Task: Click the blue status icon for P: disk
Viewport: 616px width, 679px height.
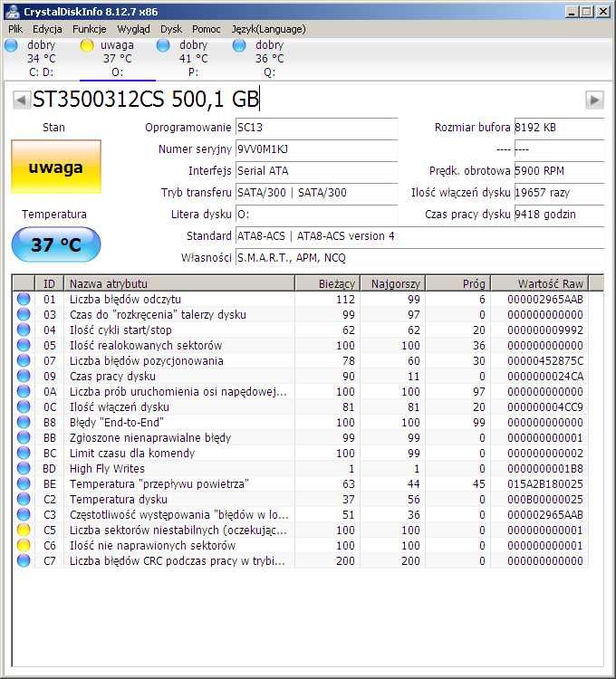Action: point(163,45)
